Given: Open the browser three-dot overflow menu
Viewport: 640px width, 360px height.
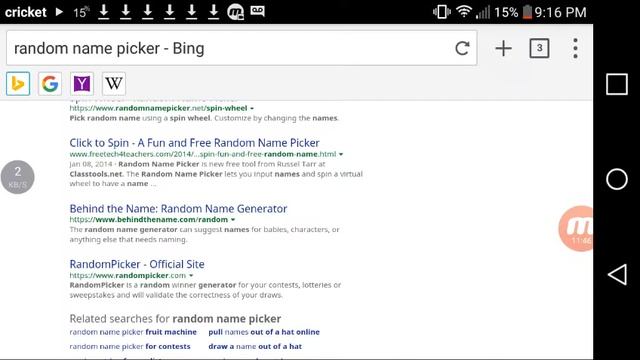Looking at the screenshot, I should (575, 48).
